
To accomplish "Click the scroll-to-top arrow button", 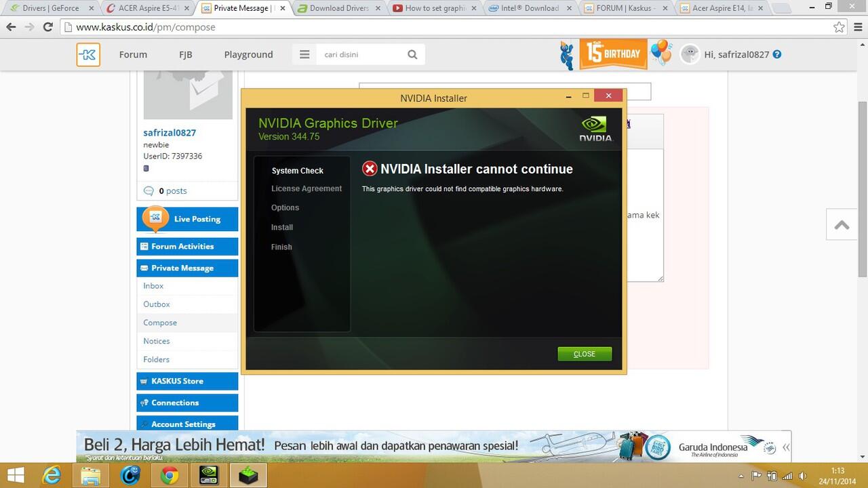I will click(842, 225).
